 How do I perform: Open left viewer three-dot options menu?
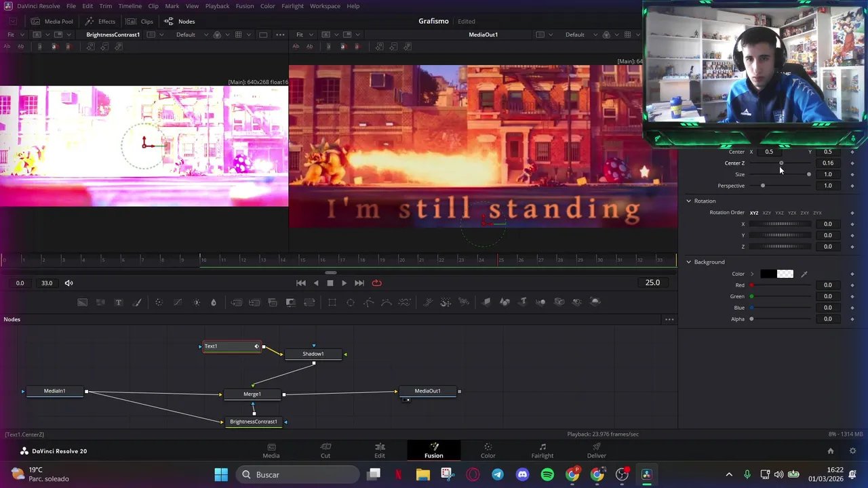pos(280,35)
